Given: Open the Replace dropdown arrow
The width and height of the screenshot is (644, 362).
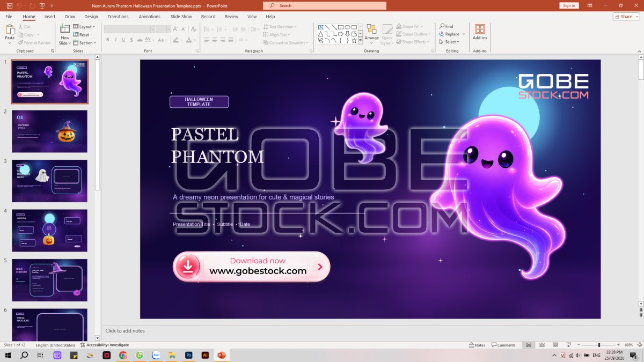Looking at the screenshot, I should pos(464,34).
